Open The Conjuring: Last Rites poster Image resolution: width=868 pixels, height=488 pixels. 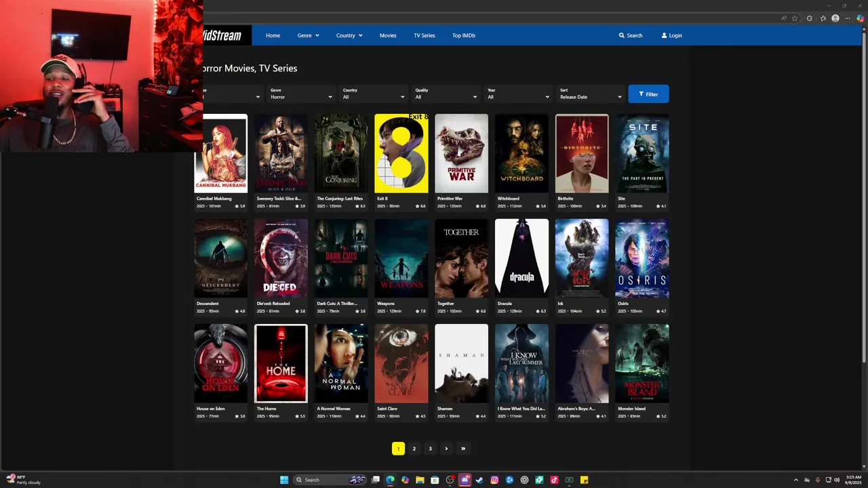(341, 153)
